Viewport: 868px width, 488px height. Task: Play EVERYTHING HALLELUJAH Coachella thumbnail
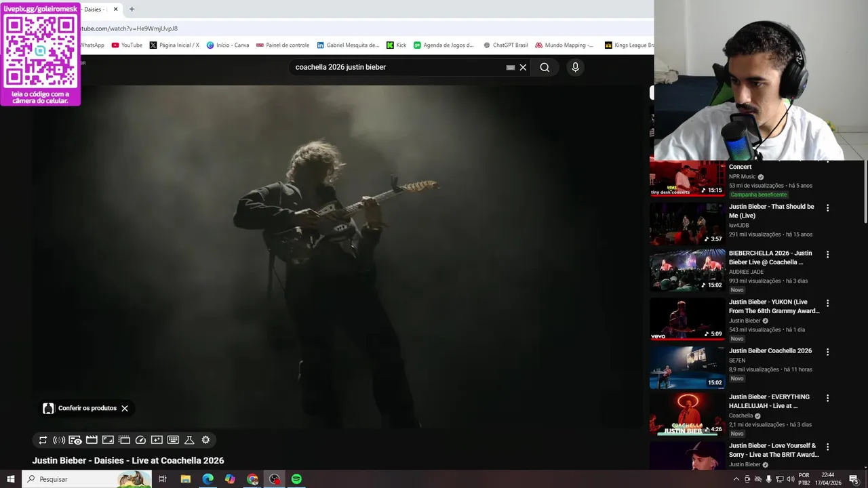click(x=687, y=414)
